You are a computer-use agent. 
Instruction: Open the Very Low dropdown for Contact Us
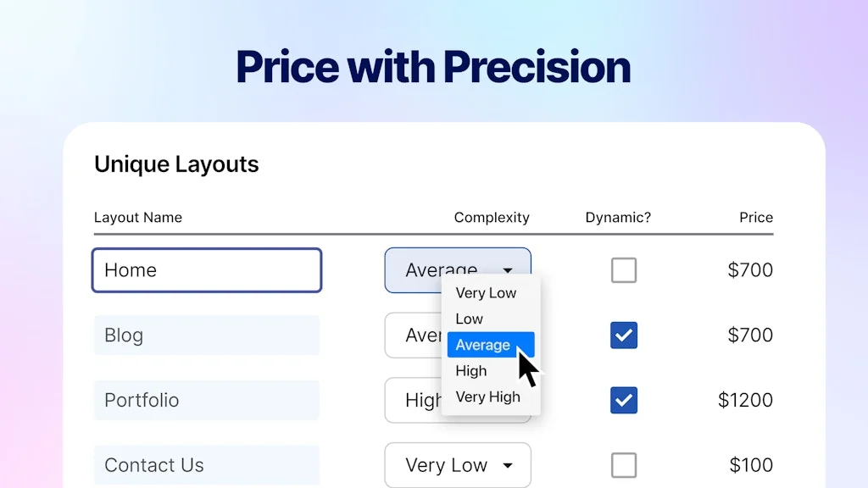pos(458,465)
